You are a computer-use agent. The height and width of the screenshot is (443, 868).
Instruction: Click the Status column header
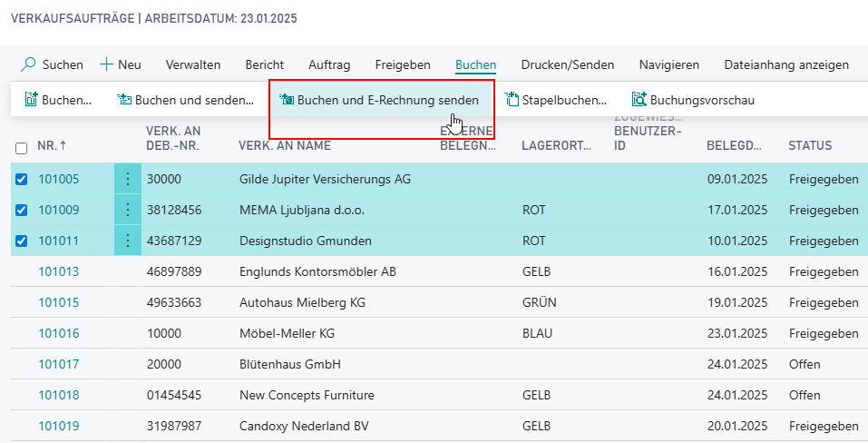coord(809,145)
